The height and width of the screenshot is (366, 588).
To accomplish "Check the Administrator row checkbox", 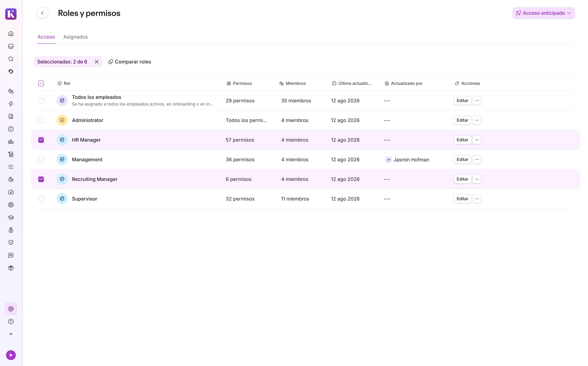I will click(x=41, y=120).
